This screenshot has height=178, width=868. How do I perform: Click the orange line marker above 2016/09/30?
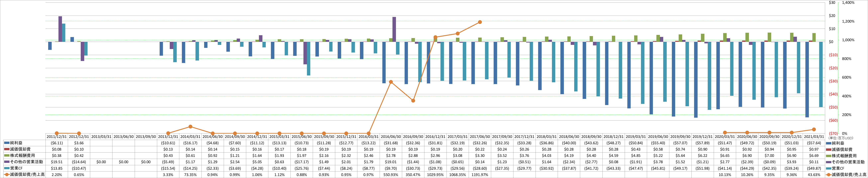tap(413, 101)
